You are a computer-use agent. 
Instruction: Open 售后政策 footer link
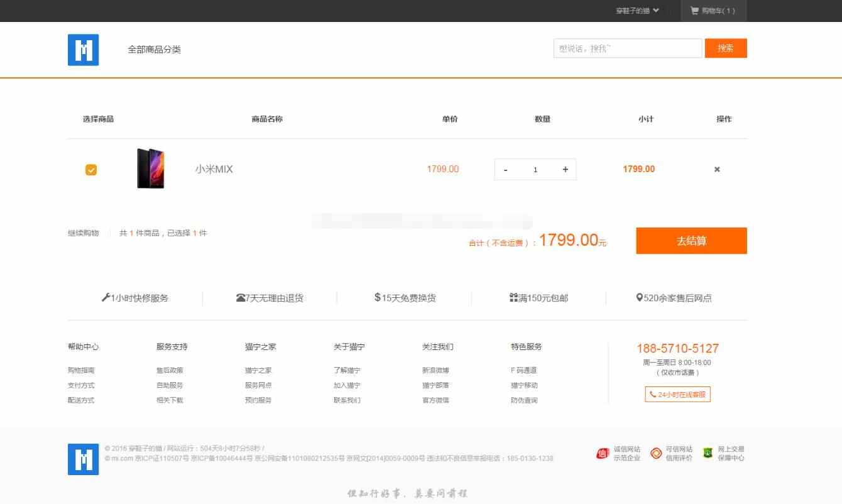[170, 370]
